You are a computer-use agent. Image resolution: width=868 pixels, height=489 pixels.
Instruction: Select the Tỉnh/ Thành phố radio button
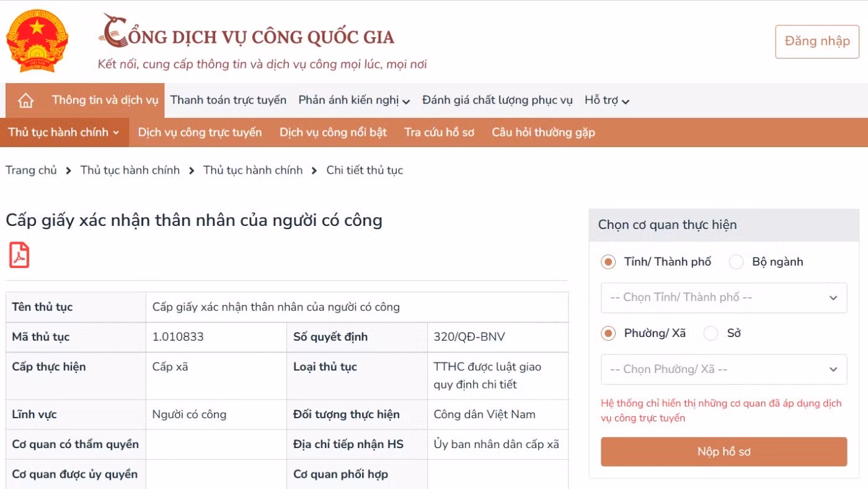coord(608,262)
